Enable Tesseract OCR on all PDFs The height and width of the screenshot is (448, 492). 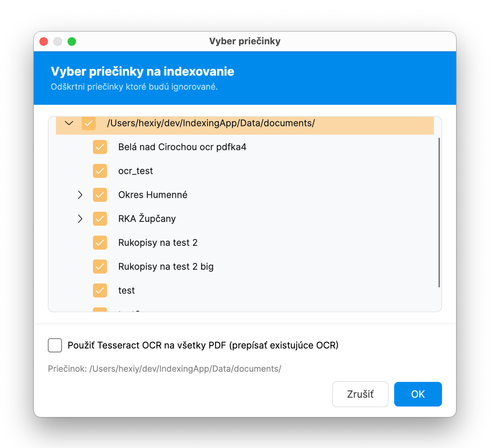tap(55, 345)
